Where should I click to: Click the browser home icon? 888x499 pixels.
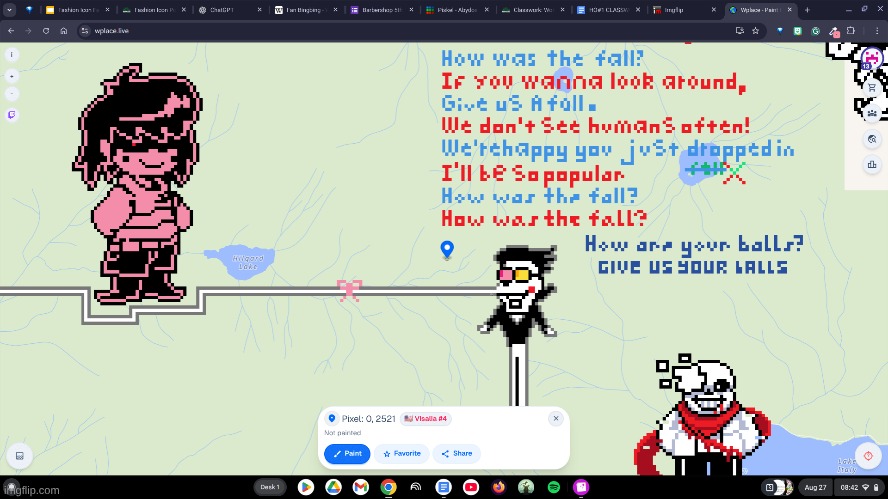point(63,31)
